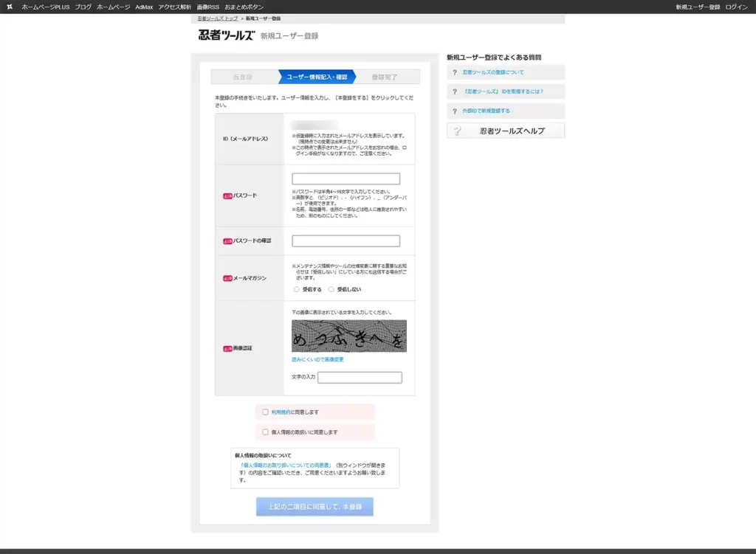The image size is (756, 554).
Task: Select the 受信しない radio button
Action: pos(331,289)
